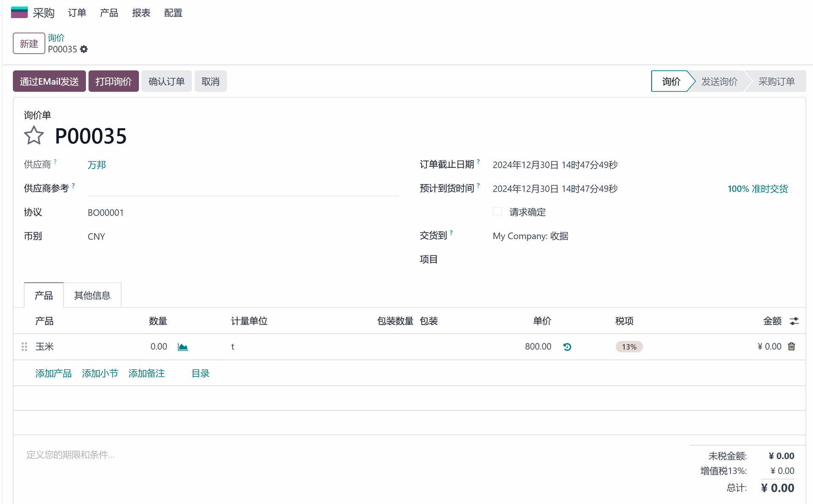This screenshot has width=813, height=504.
Task: Click the 新建 button
Action: click(x=29, y=43)
